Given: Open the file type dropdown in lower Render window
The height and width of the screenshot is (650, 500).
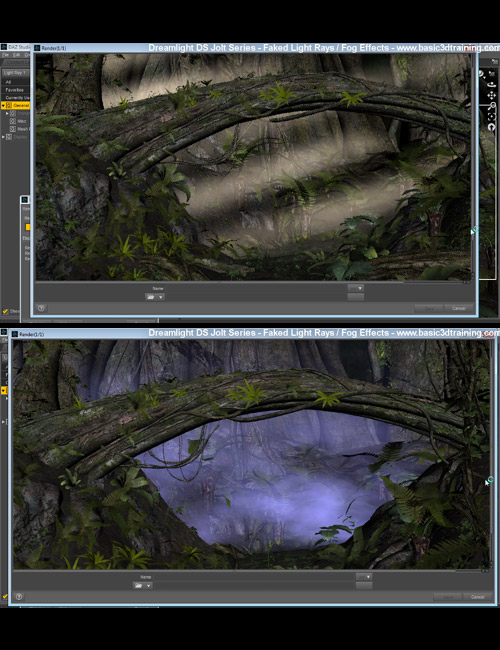Looking at the screenshot, I should click(x=364, y=577).
